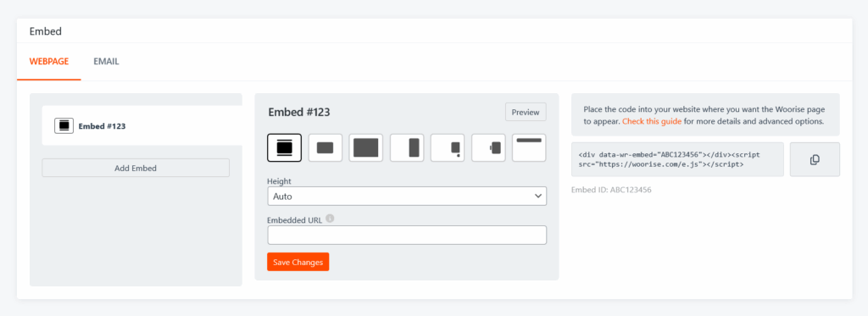
Task: Click Save Changes
Action: 298,262
